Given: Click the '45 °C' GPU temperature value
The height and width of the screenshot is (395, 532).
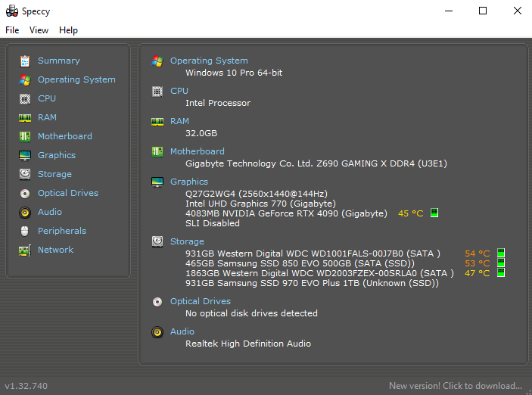Looking at the screenshot, I should pos(410,213).
